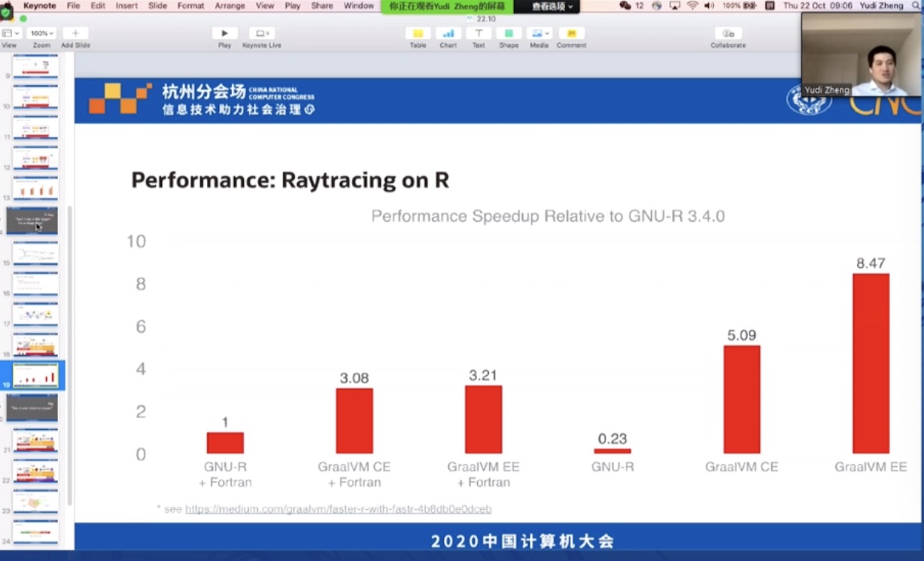Select slide 15 thumbnail in navigator
The height and width of the screenshot is (561, 924).
coord(35,253)
